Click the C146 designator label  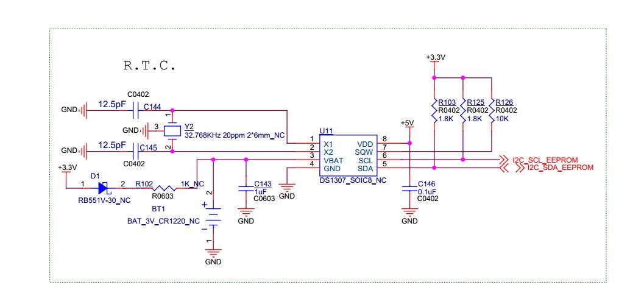pos(426,183)
